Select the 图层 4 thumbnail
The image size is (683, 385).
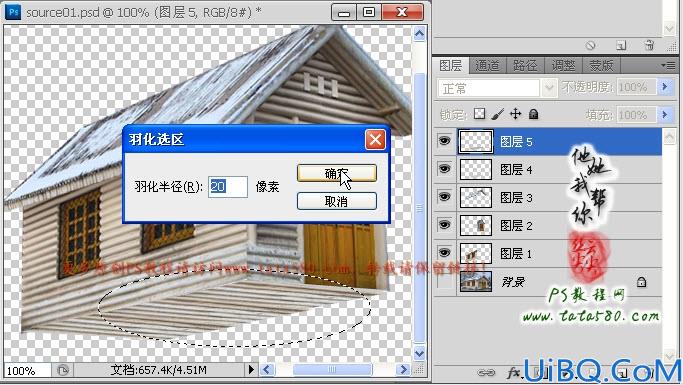tap(476, 169)
